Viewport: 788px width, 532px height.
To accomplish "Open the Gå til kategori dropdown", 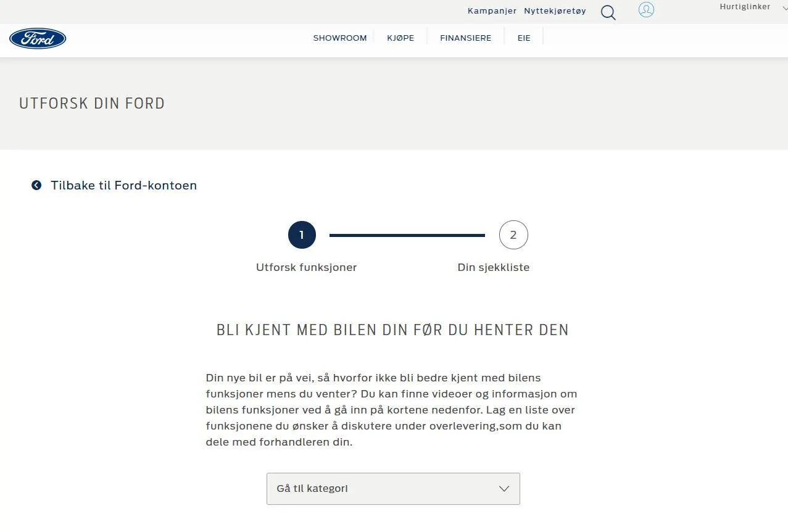I will point(393,489).
